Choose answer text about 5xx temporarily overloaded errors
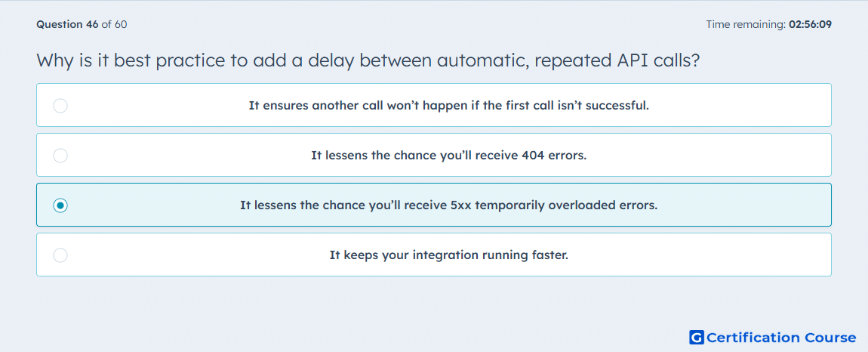The image size is (868, 352). click(x=449, y=205)
